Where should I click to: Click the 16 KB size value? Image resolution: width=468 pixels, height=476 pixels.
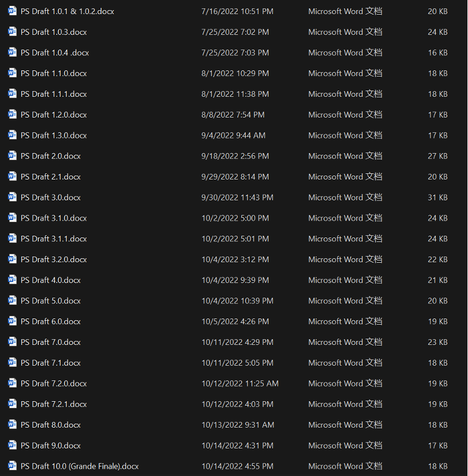[438, 53]
